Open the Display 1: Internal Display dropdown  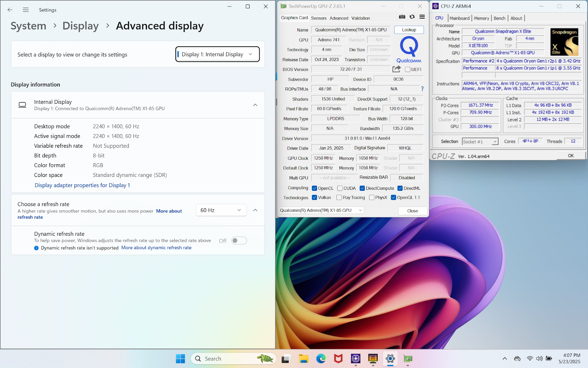point(217,54)
